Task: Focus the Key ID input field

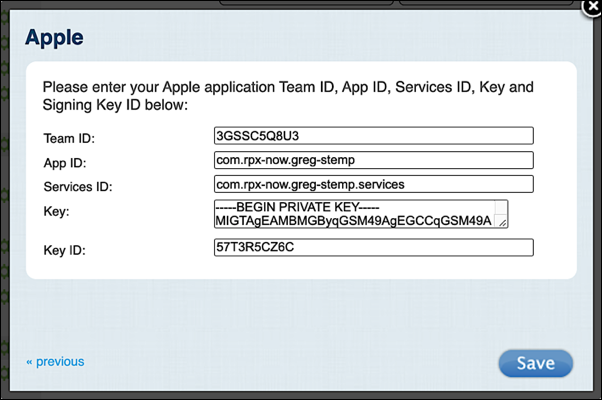Action: (x=373, y=247)
